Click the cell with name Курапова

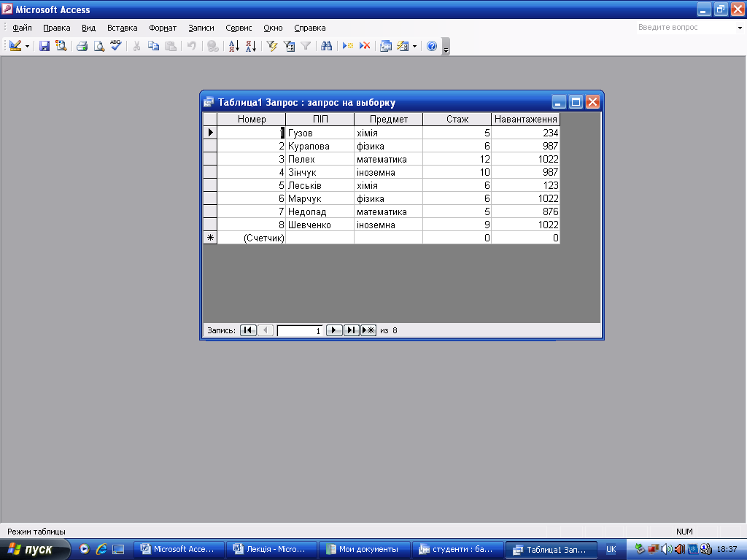tap(320, 146)
